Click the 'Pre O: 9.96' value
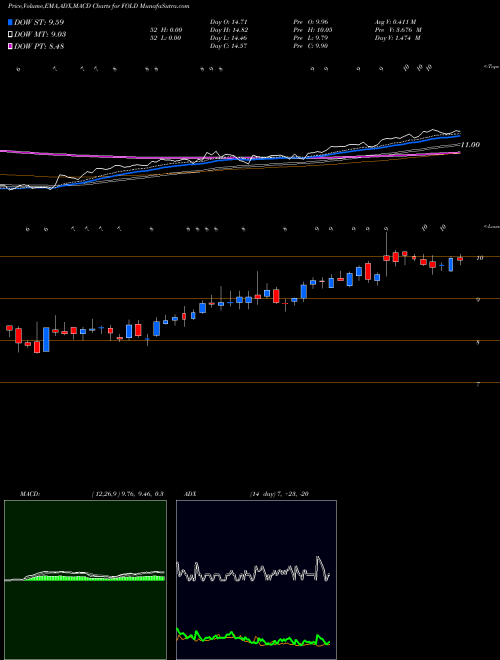Screen dimensions: 500x660 point(311,21)
